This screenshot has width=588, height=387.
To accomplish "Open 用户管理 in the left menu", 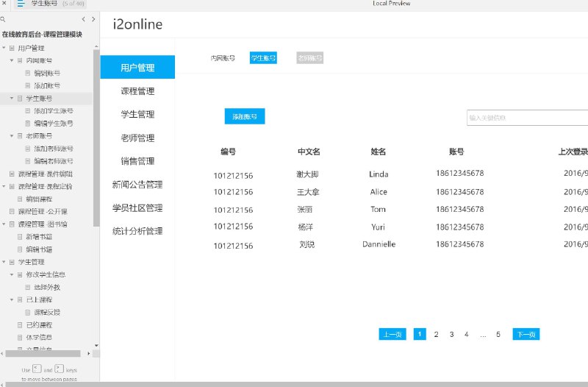I will [x=137, y=67].
